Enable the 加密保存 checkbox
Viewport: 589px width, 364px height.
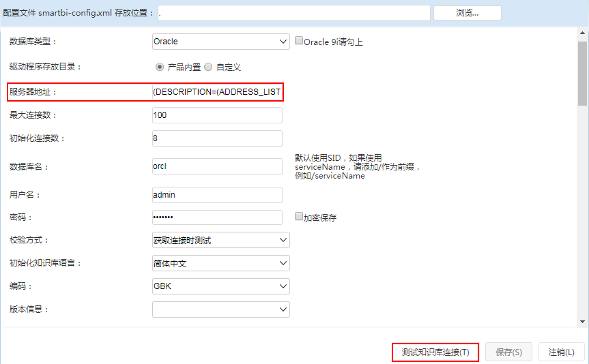click(x=299, y=217)
